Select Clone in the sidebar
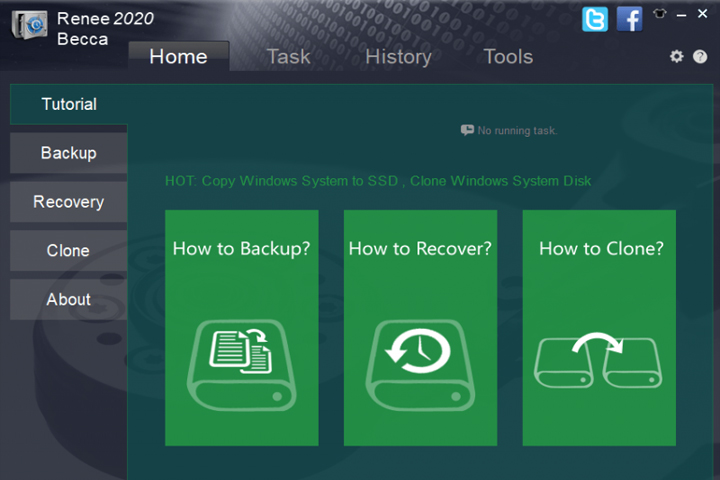This screenshot has width=720, height=480. [x=69, y=250]
